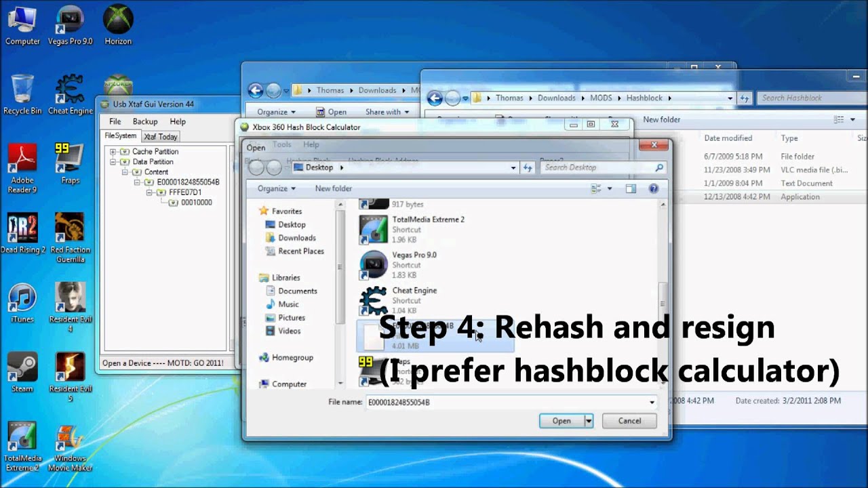The width and height of the screenshot is (868, 488).
Task: Open File menu in Usb Xtaf Gui
Action: pyautogui.click(x=115, y=121)
